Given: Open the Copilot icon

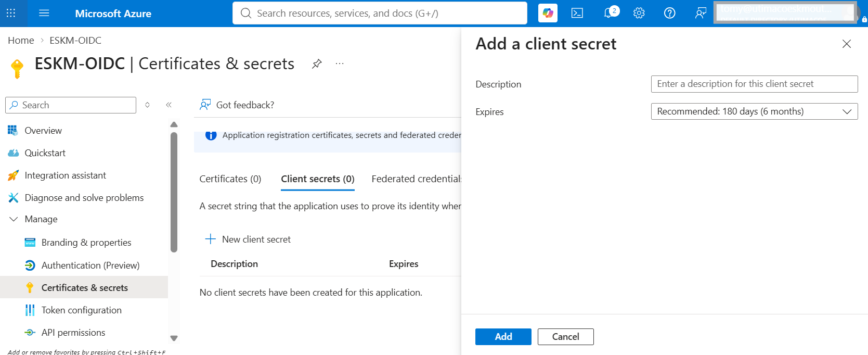Looking at the screenshot, I should point(548,13).
